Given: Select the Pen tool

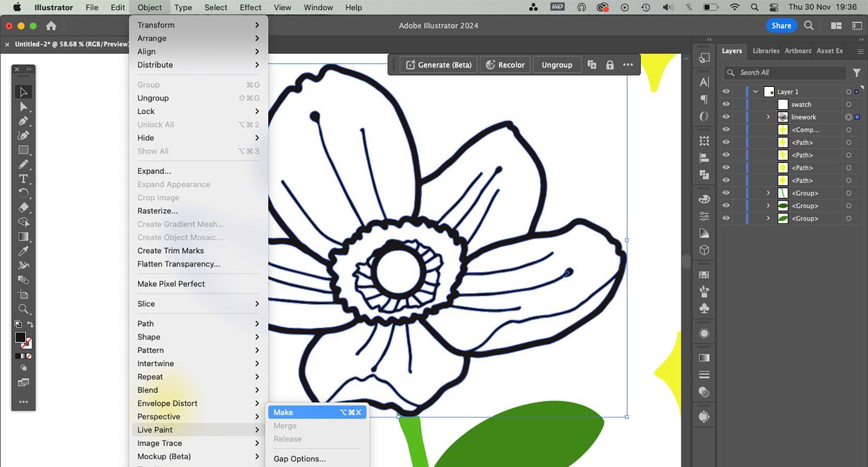Looking at the screenshot, I should pos(23,120).
